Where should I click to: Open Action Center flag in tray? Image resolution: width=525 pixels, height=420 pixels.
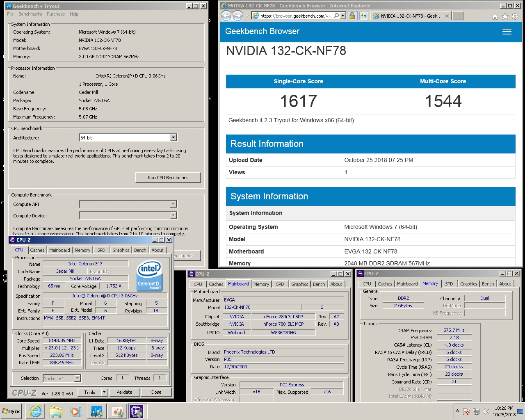466,411
